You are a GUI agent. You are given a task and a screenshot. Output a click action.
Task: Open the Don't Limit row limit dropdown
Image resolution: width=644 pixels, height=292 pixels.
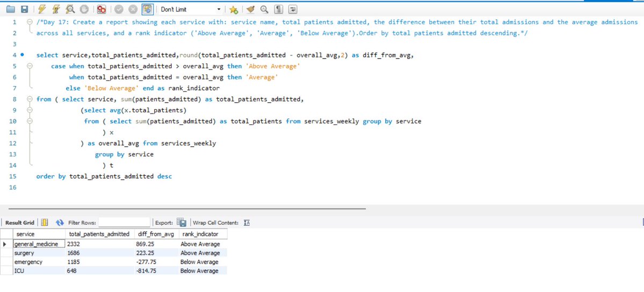tap(191, 9)
